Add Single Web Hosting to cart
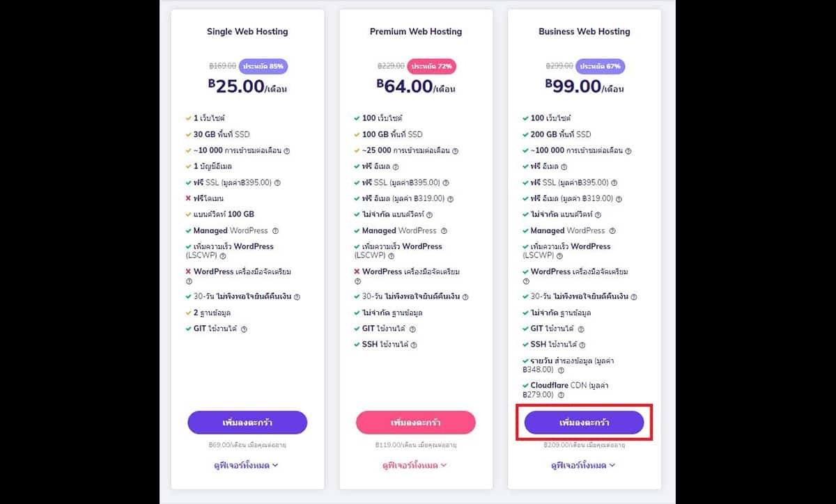The height and width of the screenshot is (504, 836). pyautogui.click(x=247, y=423)
